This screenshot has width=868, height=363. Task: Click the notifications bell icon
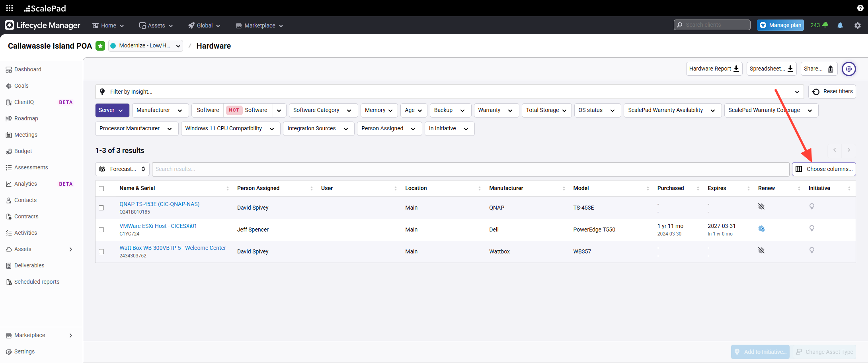pyautogui.click(x=840, y=26)
